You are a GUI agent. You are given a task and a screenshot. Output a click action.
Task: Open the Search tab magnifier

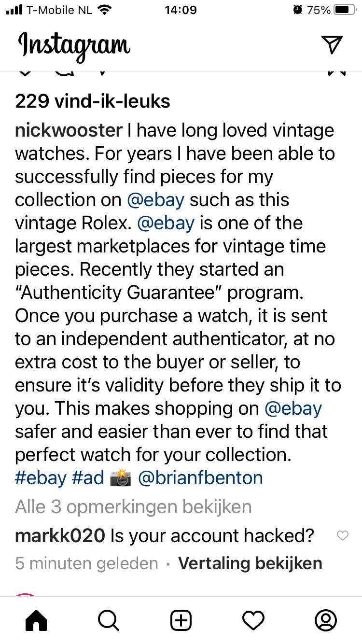tap(109, 620)
